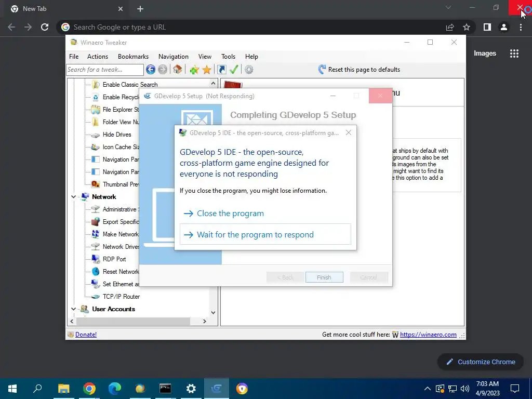Screen dimensions: 532x399
Task: Open Chrome side panel icon
Action: pyautogui.click(x=487, y=27)
